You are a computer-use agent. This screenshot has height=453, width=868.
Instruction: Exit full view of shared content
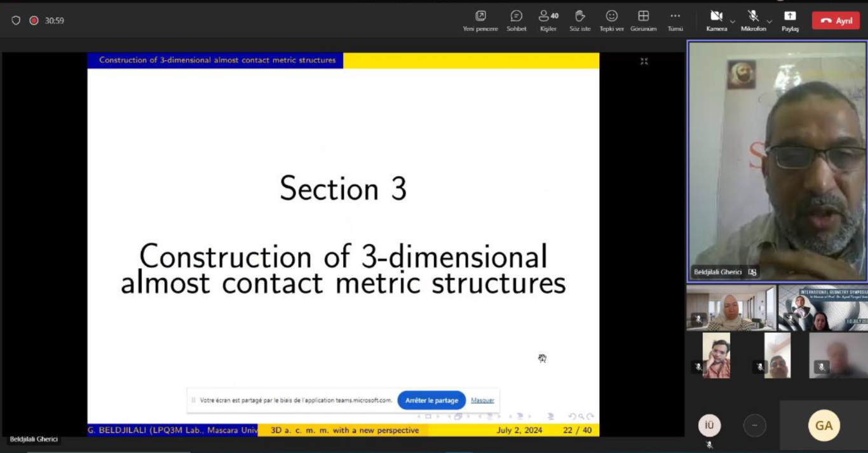pyautogui.click(x=644, y=61)
